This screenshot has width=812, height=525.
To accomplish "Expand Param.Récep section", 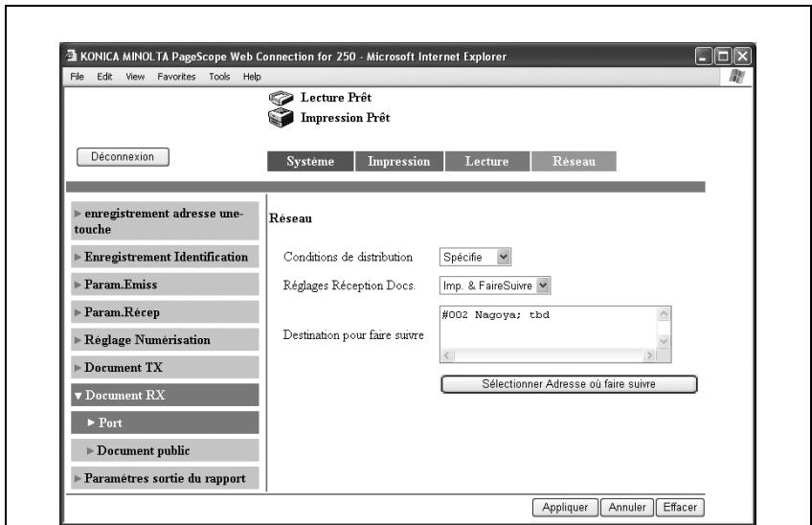I will [x=165, y=312].
